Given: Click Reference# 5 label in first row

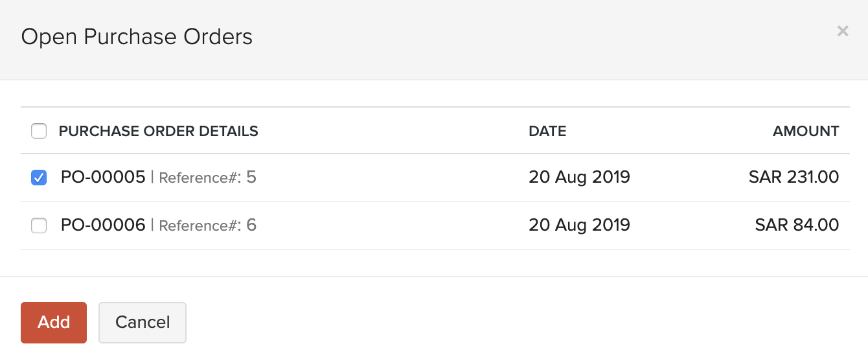Looking at the screenshot, I should tap(207, 178).
